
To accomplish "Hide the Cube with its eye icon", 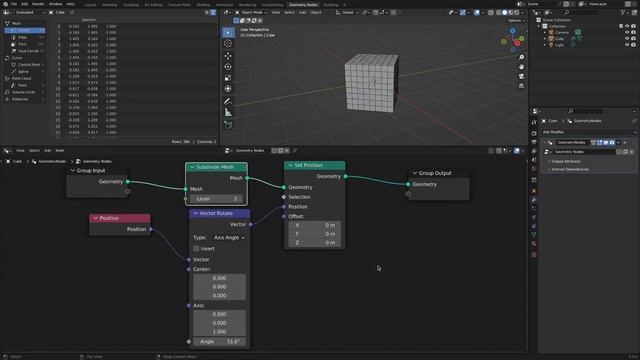I will (x=627, y=39).
